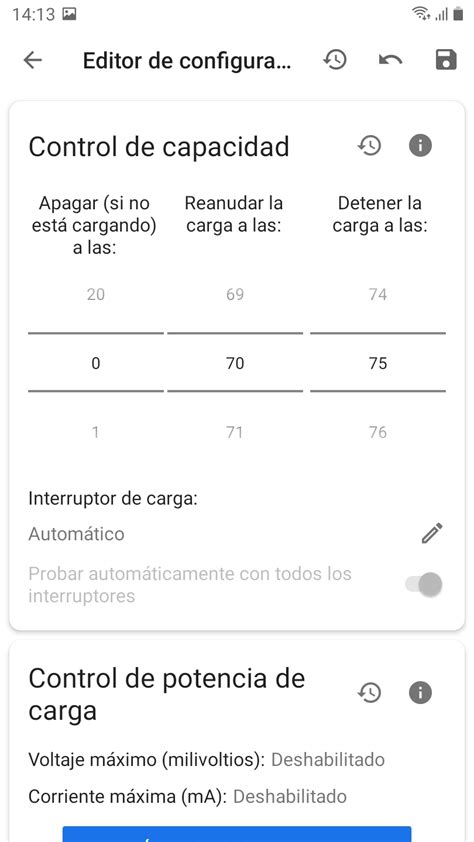The height and width of the screenshot is (842, 474).
Task: Show info for Control de potencia de carga
Action: click(420, 693)
